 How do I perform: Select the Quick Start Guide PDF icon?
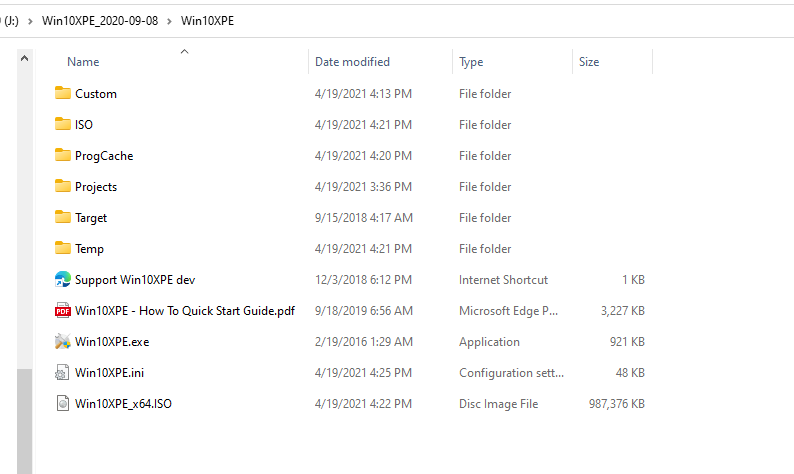click(x=63, y=311)
